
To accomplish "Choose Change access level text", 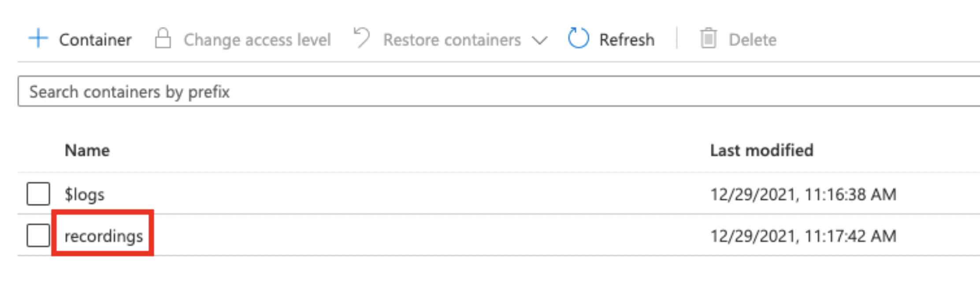I will (257, 40).
